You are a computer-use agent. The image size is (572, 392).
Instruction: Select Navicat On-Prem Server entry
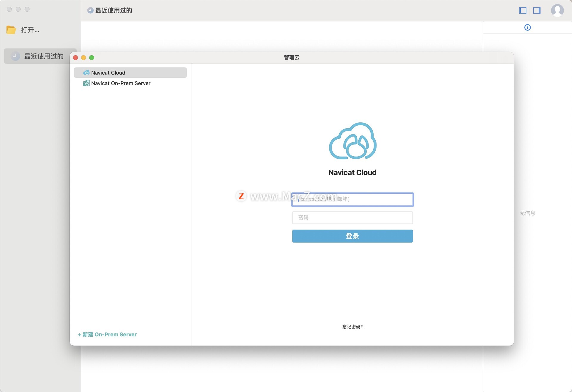(130, 83)
